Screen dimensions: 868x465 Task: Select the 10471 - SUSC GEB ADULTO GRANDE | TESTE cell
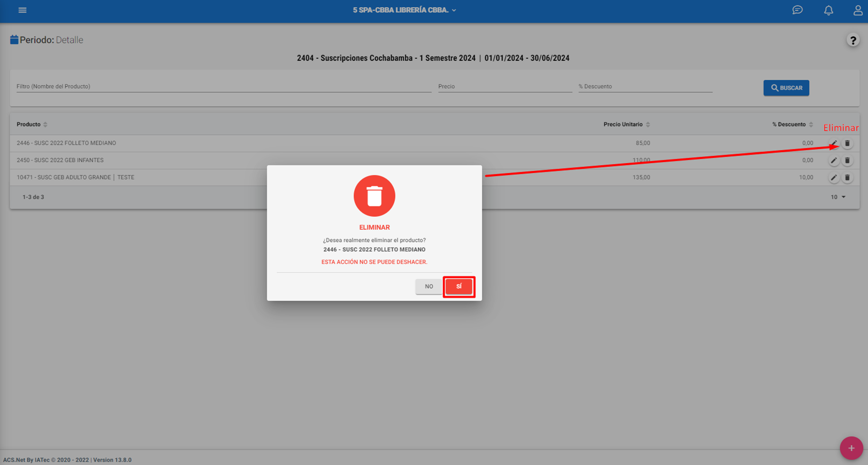point(75,178)
